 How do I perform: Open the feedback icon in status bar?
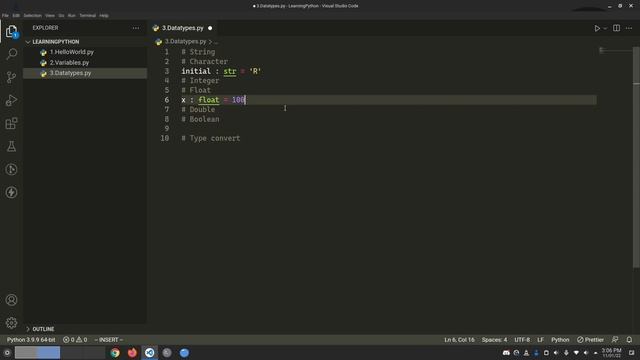pos(615,340)
